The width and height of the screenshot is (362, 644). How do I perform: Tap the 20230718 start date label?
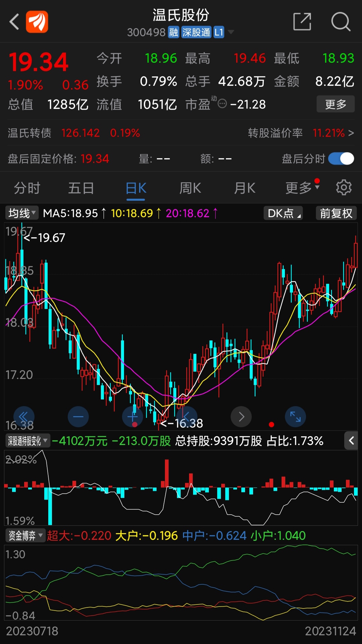(32, 631)
